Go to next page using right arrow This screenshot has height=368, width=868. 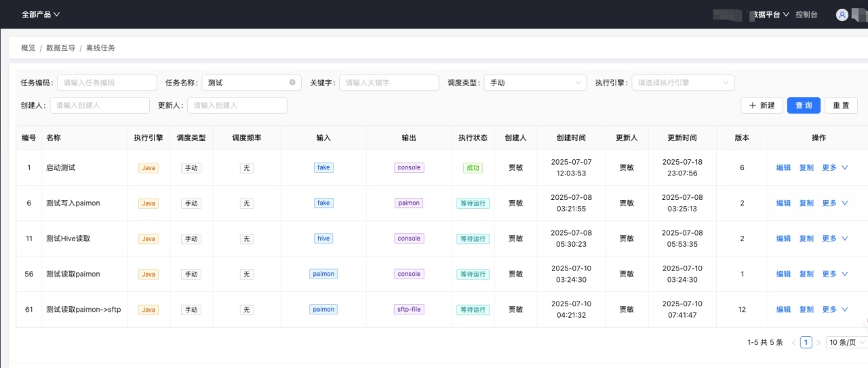(818, 343)
